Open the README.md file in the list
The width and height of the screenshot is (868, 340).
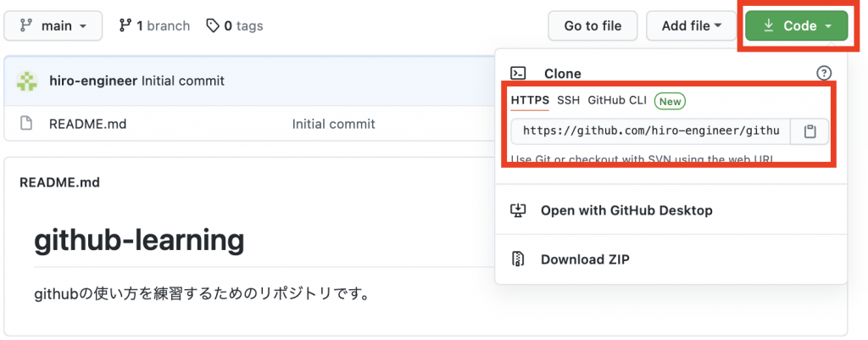[x=88, y=124]
